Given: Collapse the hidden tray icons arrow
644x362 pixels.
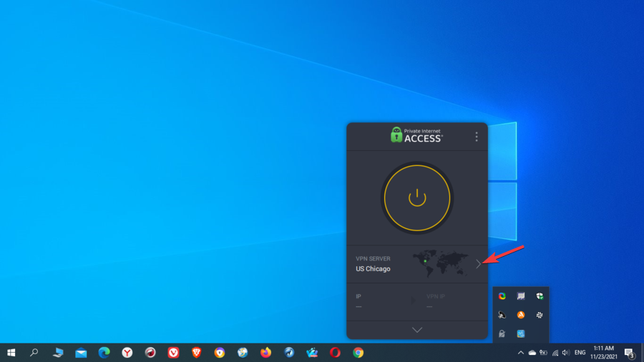Looking at the screenshot, I should pyautogui.click(x=520, y=353).
